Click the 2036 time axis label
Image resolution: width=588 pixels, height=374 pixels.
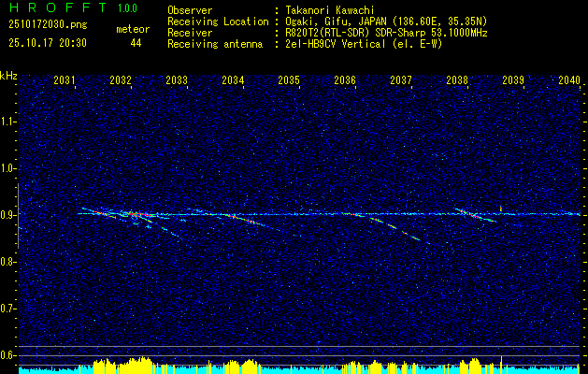[345, 80]
